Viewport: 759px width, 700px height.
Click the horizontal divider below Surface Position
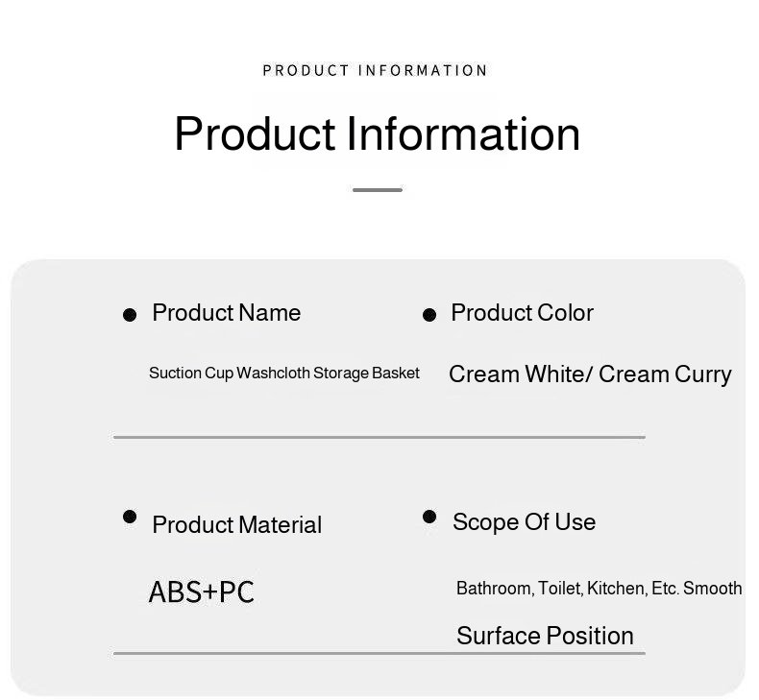379,654
